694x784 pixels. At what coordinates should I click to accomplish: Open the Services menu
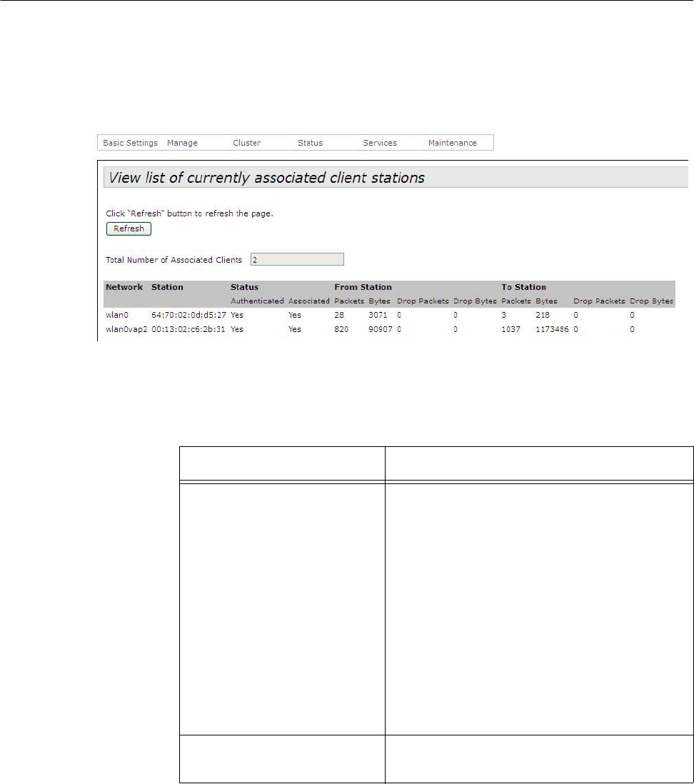(380, 143)
